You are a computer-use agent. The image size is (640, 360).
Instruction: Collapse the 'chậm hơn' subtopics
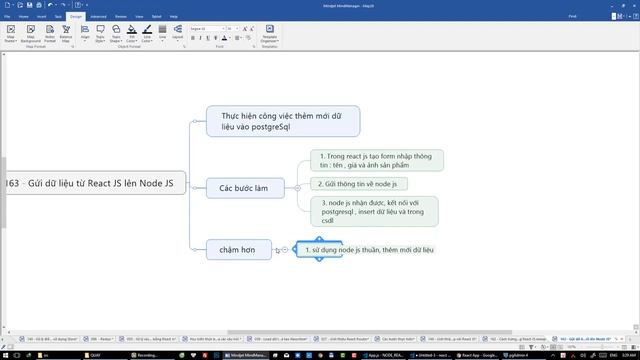285,250
